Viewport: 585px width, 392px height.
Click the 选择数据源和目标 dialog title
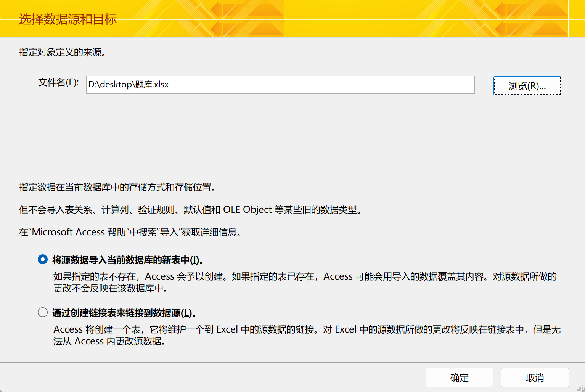(68, 19)
